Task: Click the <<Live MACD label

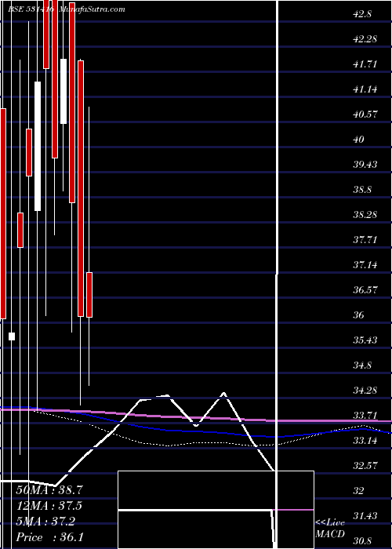Action: (x=330, y=528)
